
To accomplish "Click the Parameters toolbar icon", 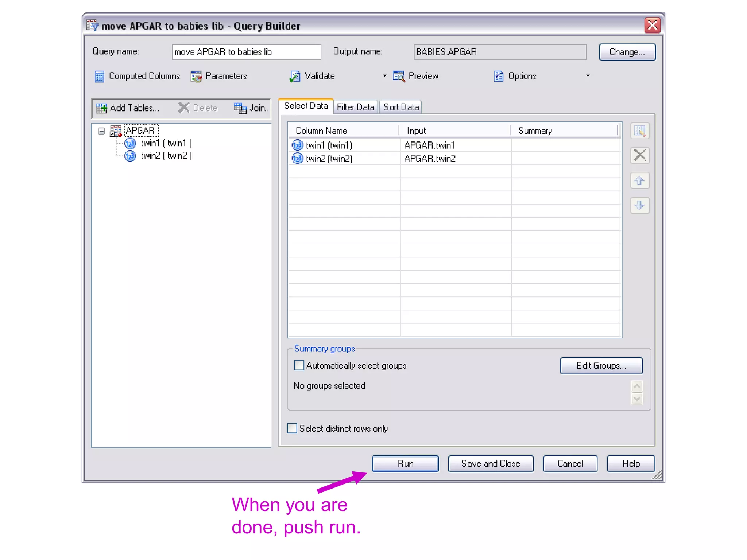I will pyautogui.click(x=196, y=76).
